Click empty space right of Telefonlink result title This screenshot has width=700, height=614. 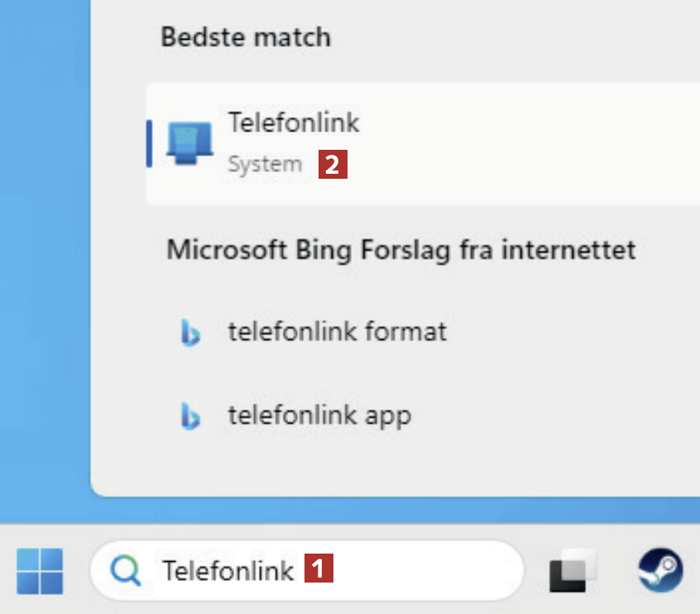coord(538,124)
